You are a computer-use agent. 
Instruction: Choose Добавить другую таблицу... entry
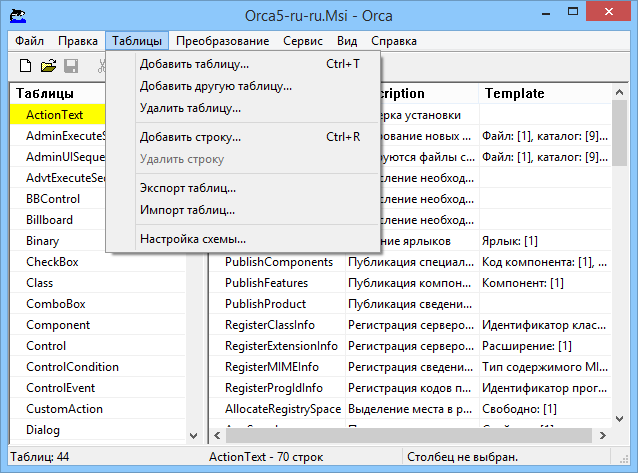(x=243, y=86)
